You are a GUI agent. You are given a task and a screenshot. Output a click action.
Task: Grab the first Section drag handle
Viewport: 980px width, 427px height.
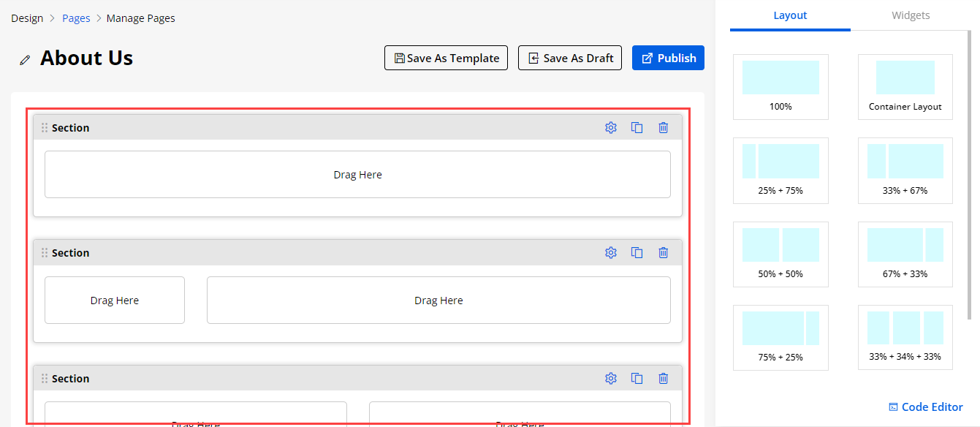click(x=45, y=128)
